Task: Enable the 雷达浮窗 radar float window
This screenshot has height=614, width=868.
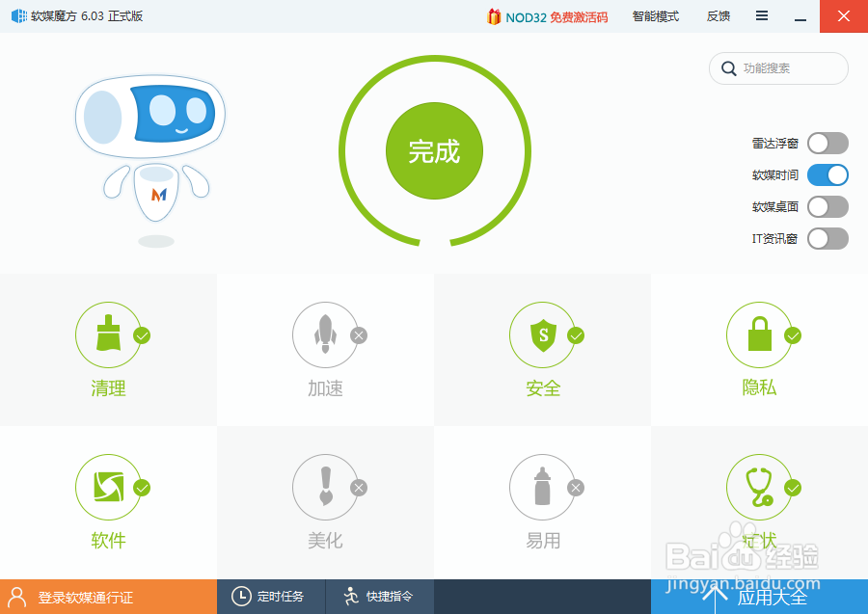Action: point(827,143)
